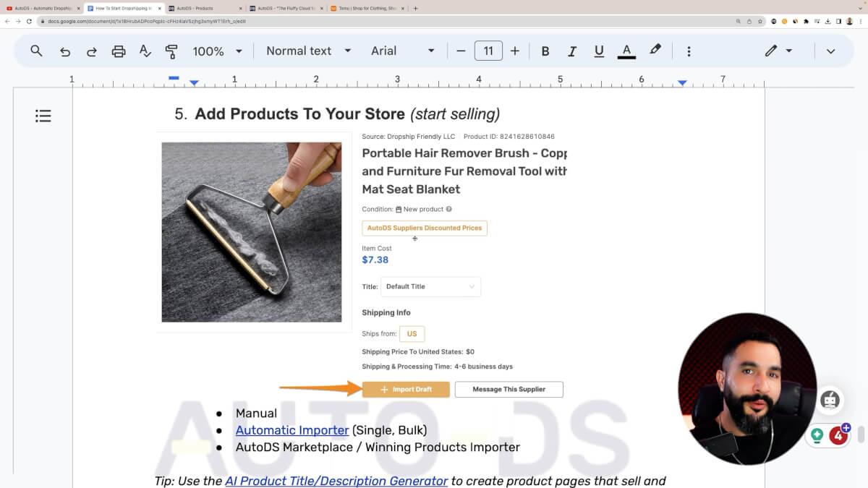Switch to the AutoDS - Products tab
The image size is (868, 488).
[x=204, y=8]
